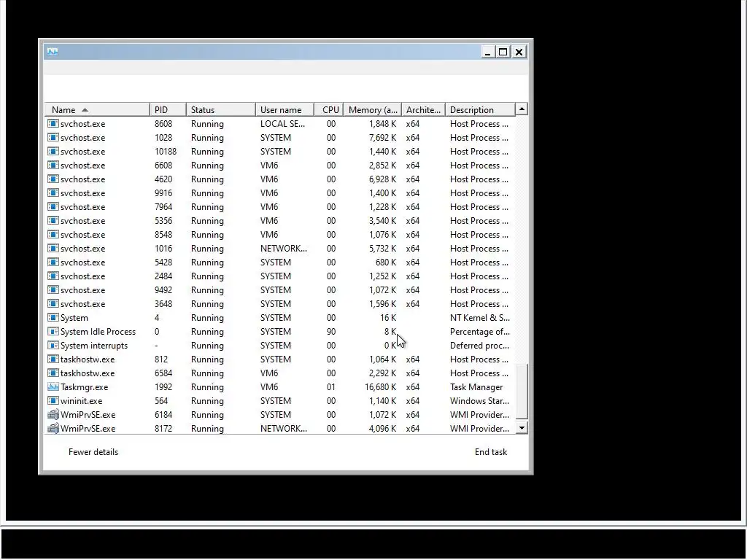Click memory value 16,680 K
The width and height of the screenshot is (747, 560).
tap(381, 387)
